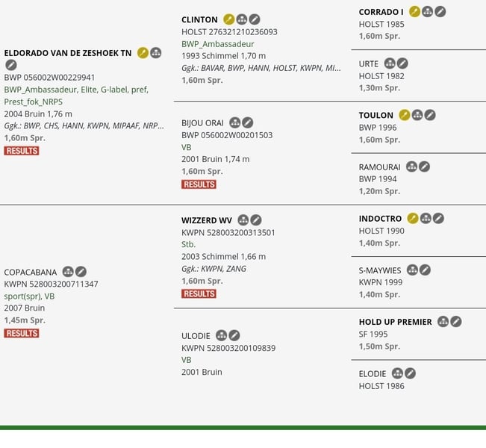The height and width of the screenshot is (448, 486).
Task: Click the yellow icon beside TOULON
Action: coord(405,115)
